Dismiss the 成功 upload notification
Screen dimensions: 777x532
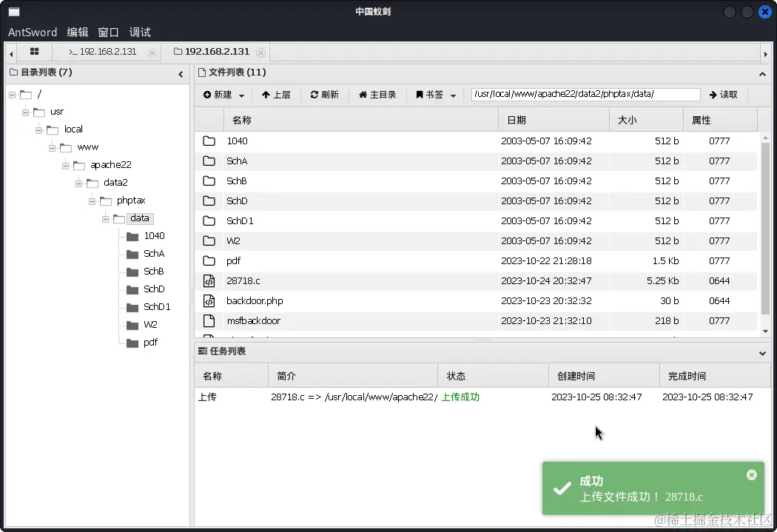(752, 475)
